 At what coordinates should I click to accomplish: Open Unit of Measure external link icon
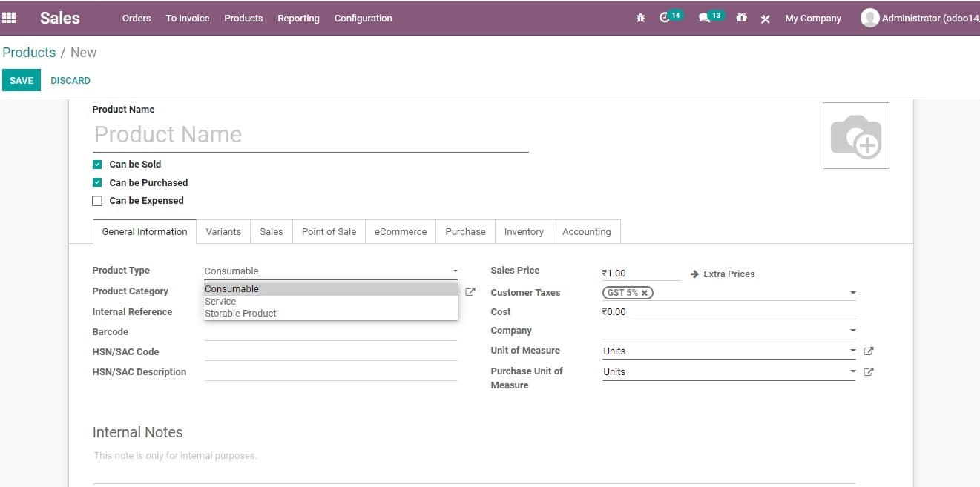pyautogui.click(x=869, y=351)
